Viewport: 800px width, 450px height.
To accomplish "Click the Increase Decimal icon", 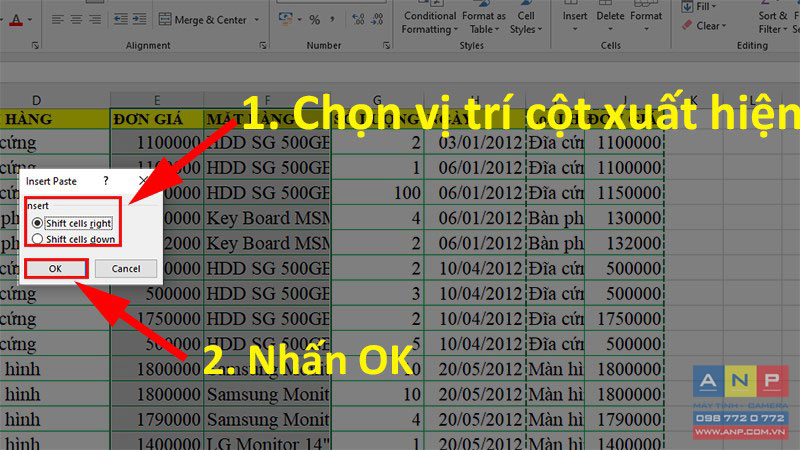I will pos(358,20).
